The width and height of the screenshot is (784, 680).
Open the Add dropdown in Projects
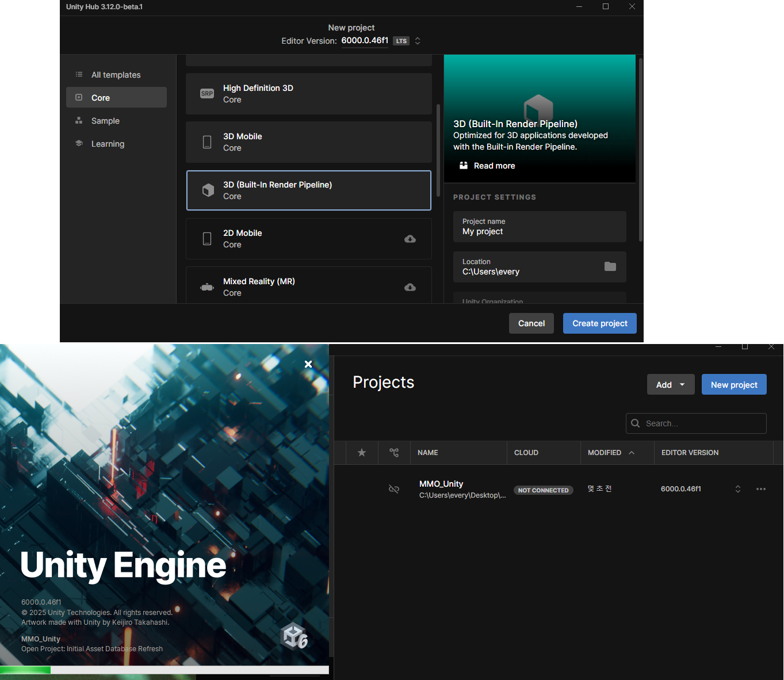tap(671, 385)
